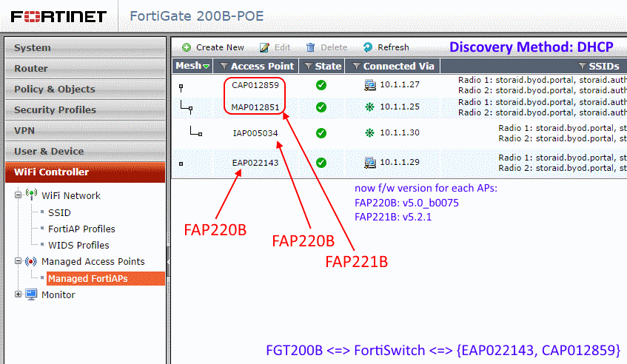
Task: Click IP address 10.1.1.25
Action: (400, 107)
